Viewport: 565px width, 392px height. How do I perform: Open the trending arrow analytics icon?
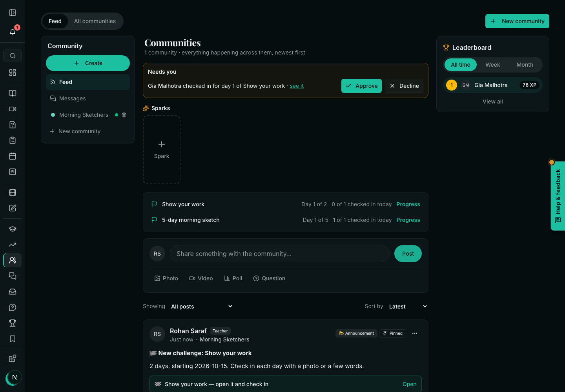[13, 245]
